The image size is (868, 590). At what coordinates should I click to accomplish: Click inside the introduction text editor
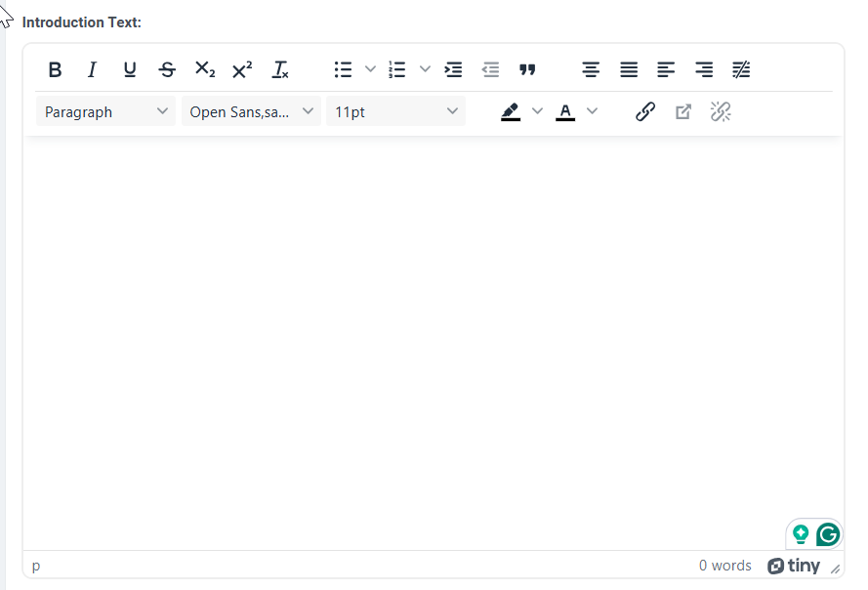434,344
